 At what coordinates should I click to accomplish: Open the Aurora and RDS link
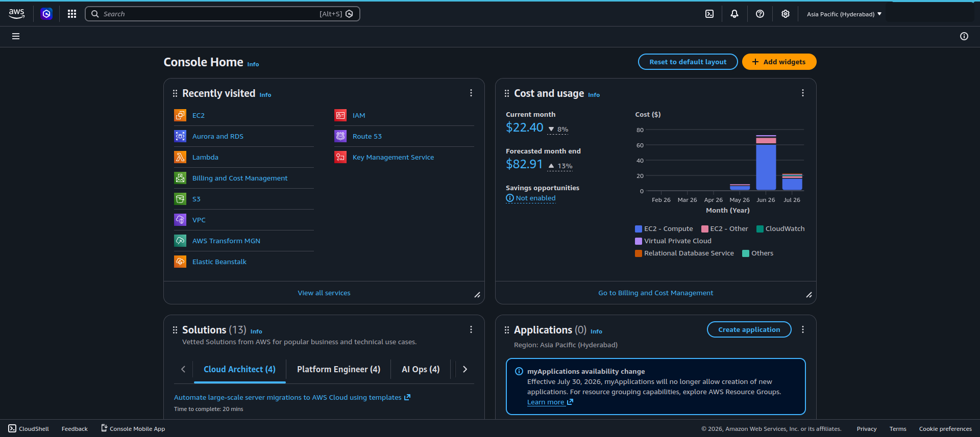tap(218, 136)
